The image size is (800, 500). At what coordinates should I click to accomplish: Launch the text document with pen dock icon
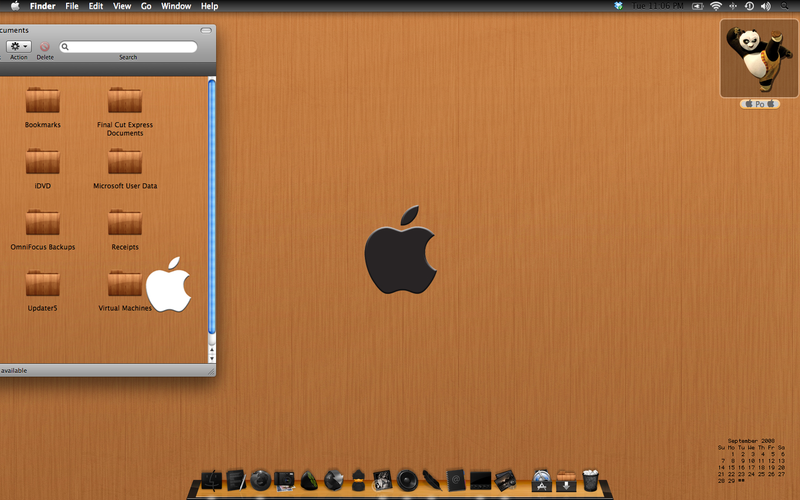coord(236,480)
